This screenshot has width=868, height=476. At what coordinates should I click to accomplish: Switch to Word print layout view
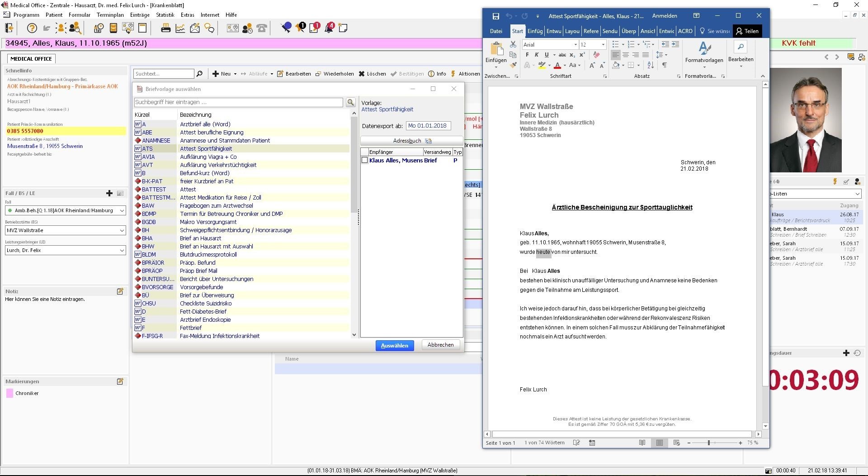pyautogui.click(x=660, y=443)
